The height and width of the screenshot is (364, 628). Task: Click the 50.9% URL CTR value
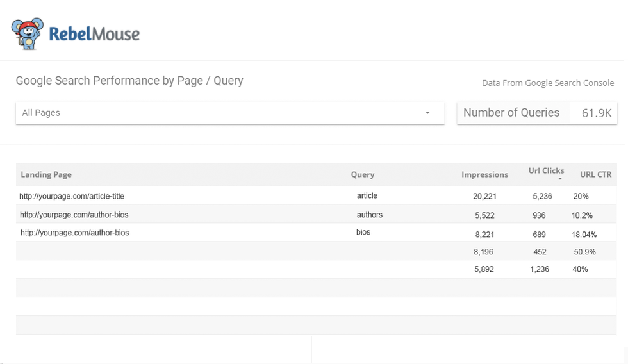pos(584,252)
